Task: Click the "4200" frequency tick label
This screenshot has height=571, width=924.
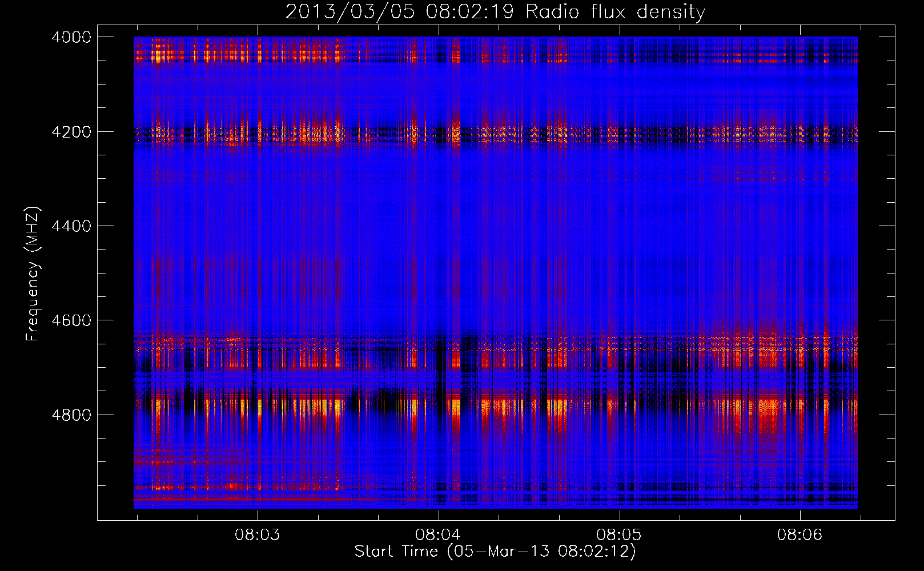Action: [71, 132]
